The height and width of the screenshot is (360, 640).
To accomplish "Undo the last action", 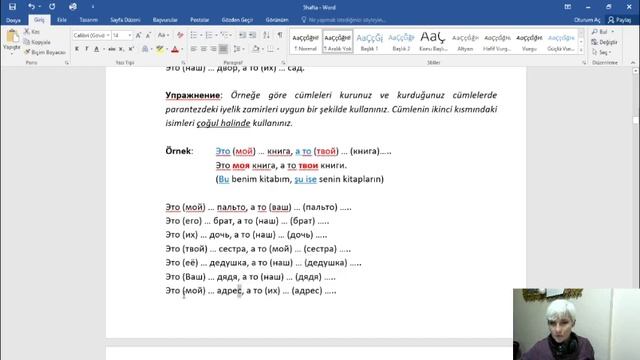I will tap(31, 7).
